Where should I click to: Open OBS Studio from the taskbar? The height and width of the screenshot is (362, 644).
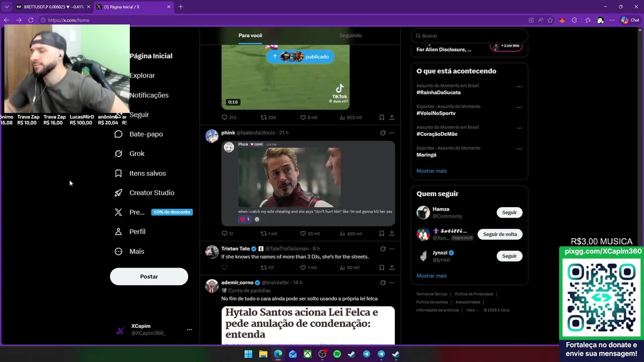tap(323, 354)
